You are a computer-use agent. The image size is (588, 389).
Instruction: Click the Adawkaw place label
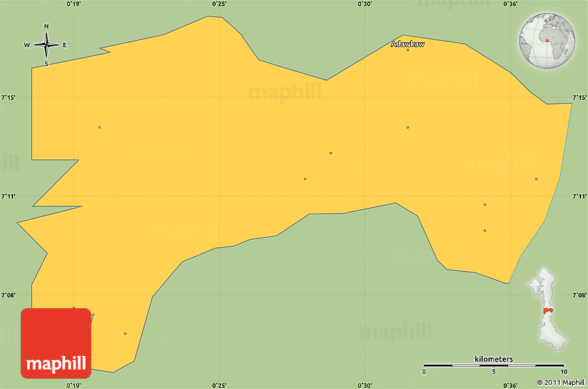click(407, 44)
